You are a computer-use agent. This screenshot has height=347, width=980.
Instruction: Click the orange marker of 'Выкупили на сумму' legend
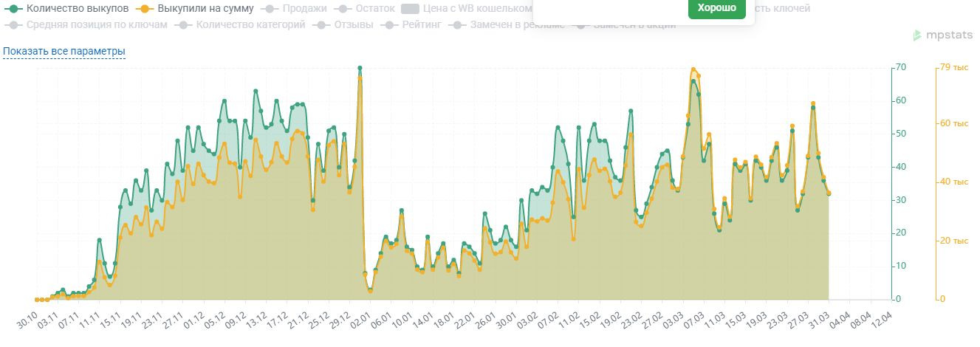(145, 9)
